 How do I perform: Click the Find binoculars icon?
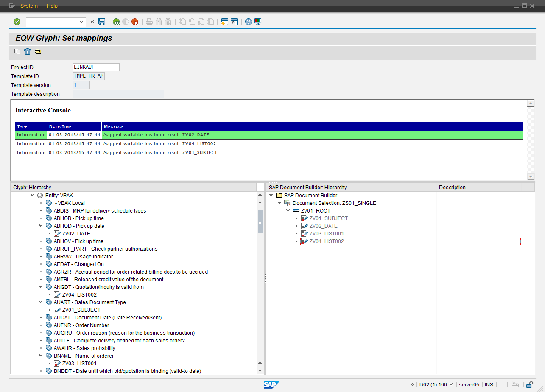click(x=159, y=22)
